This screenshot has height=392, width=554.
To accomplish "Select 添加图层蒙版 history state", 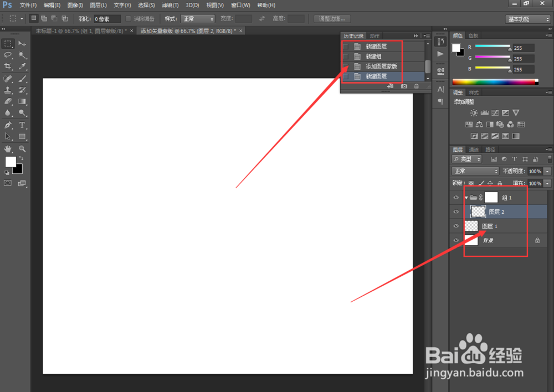I will click(383, 66).
